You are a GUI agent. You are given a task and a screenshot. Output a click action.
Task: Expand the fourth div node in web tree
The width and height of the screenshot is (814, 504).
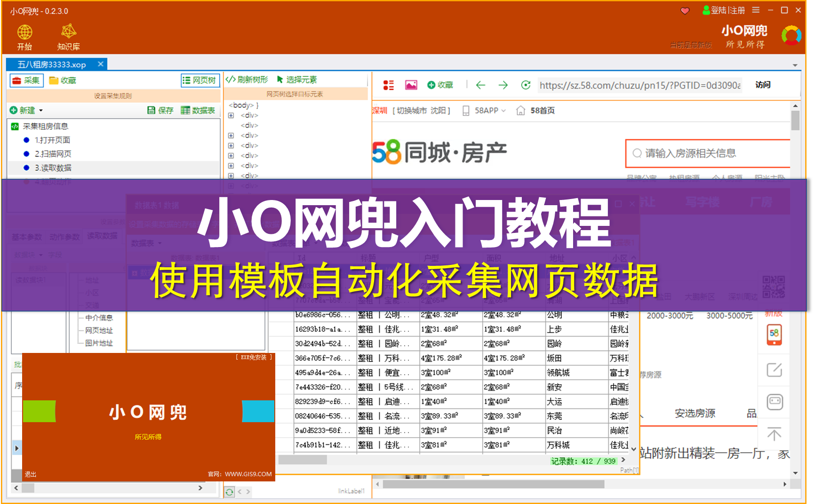pos(231,145)
